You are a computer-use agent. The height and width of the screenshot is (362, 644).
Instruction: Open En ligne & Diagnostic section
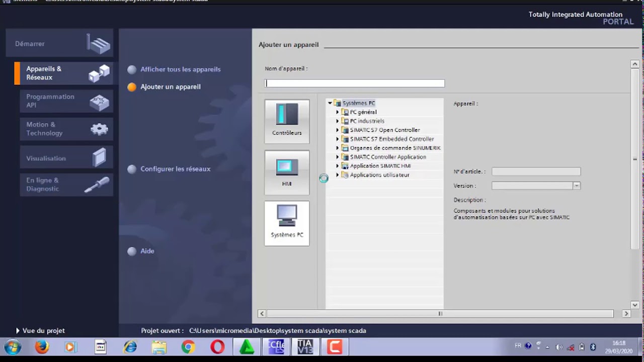67,185
